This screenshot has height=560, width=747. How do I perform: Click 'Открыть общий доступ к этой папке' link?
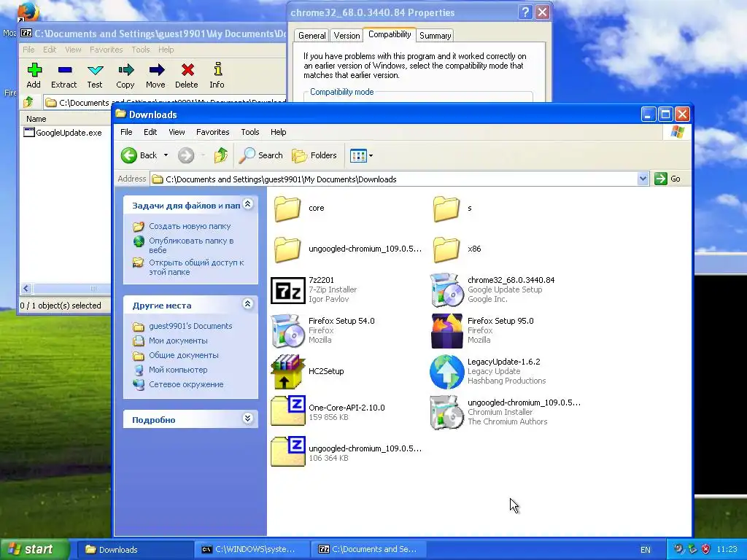(x=196, y=267)
